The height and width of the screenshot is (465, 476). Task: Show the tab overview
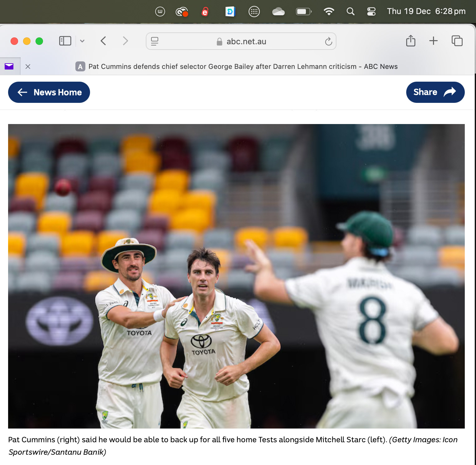tap(457, 41)
